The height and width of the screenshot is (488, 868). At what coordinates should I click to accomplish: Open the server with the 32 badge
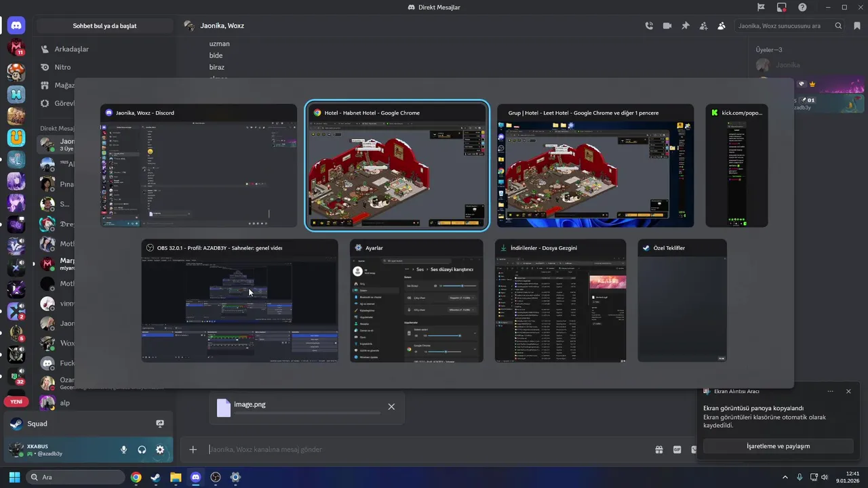(x=16, y=376)
